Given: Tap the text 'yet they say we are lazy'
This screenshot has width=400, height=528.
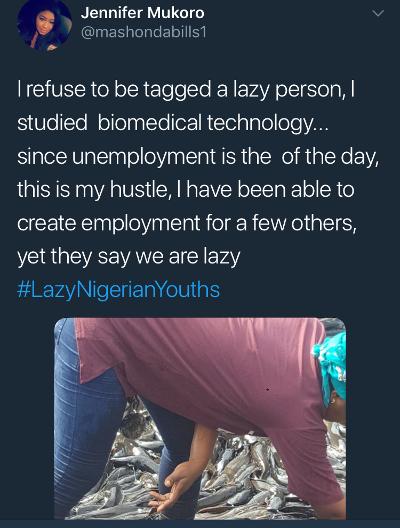Looking at the screenshot, I should pyautogui.click(x=129, y=257).
